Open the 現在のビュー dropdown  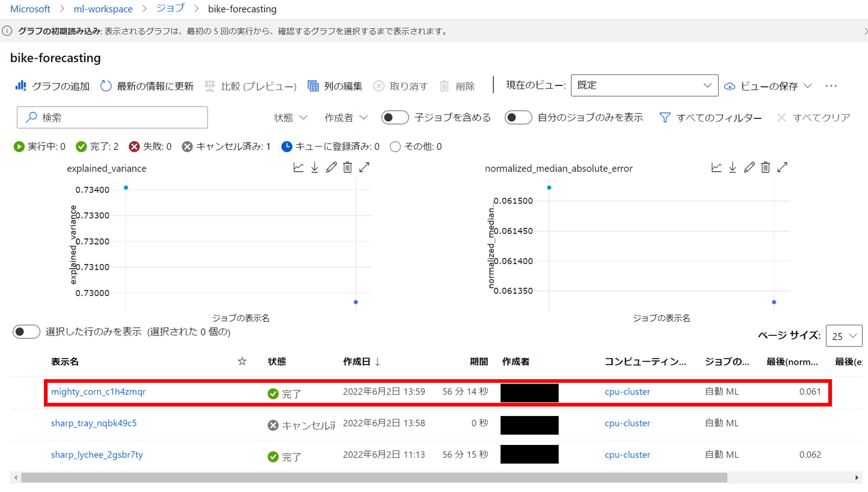pyautogui.click(x=644, y=85)
